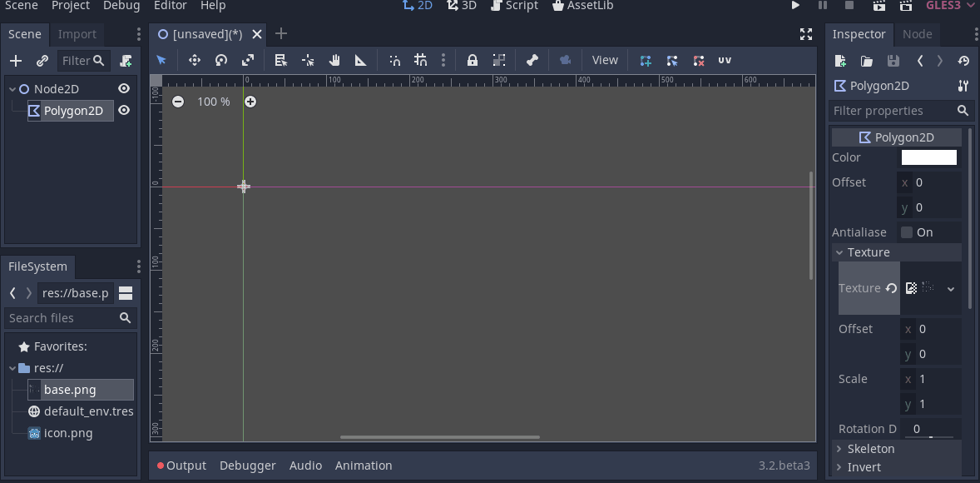Play the current scene clapperboard icon
980x483 pixels.
pyautogui.click(x=879, y=6)
